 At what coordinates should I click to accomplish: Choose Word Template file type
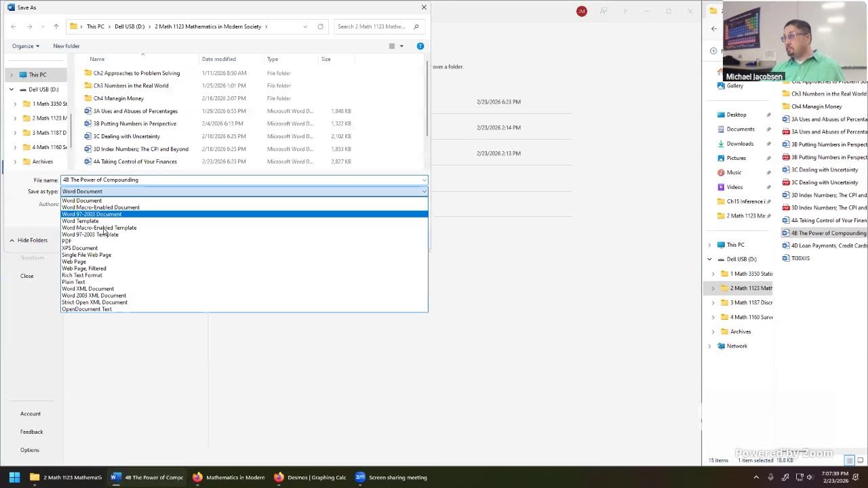click(80, 221)
